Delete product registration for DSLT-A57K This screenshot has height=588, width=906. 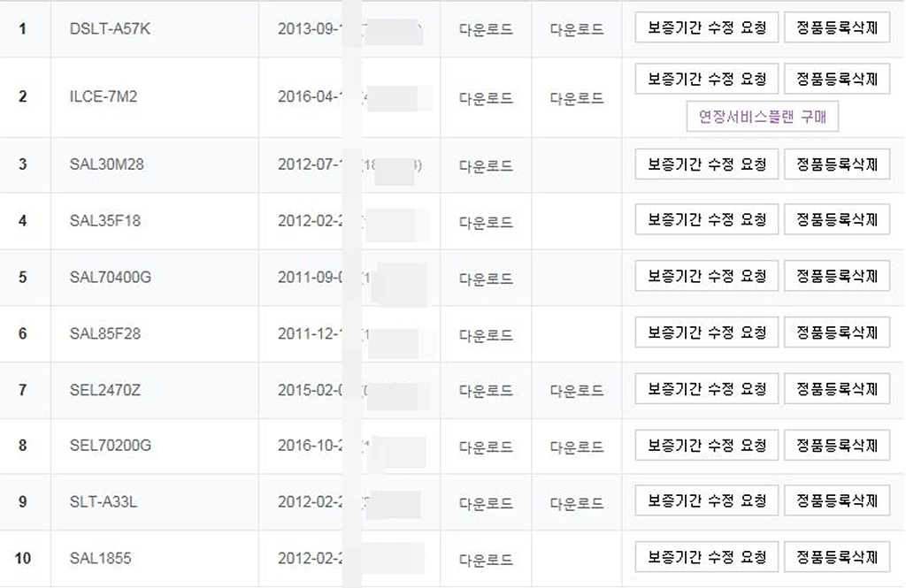pyautogui.click(x=836, y=28)
